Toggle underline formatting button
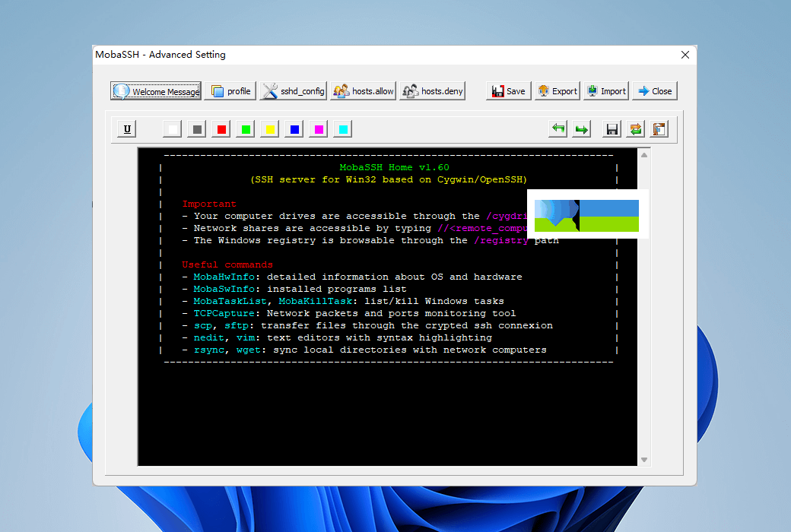Viewport: 791px width, 532px height. tap(127, 129)
